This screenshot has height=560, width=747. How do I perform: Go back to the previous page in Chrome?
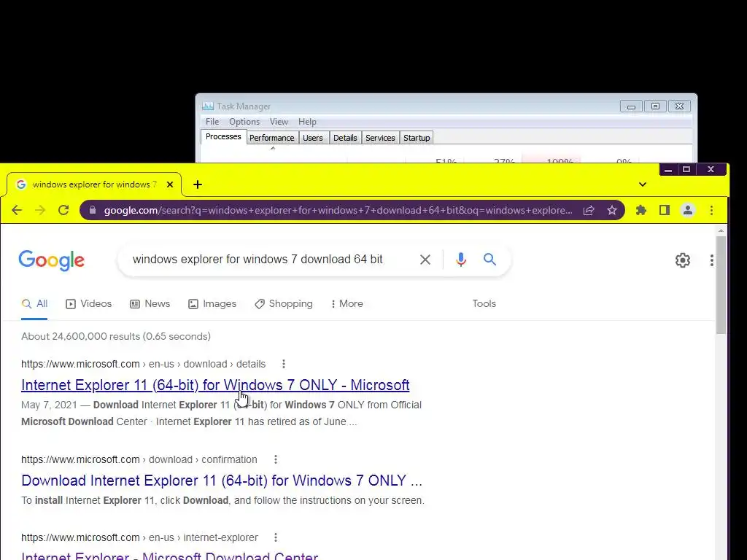(x=17, y=210)
